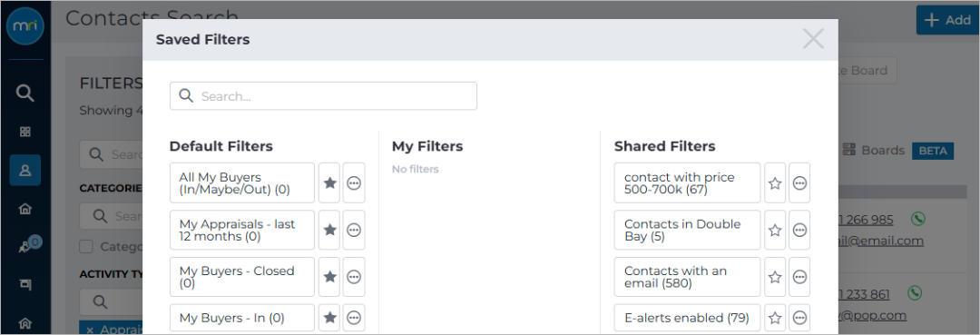The width and height of the screenshot is (980, 335).
Task: Apply the E-alerts enabled (79) filter
Action: pyautogui.click(x=688, y=318)
